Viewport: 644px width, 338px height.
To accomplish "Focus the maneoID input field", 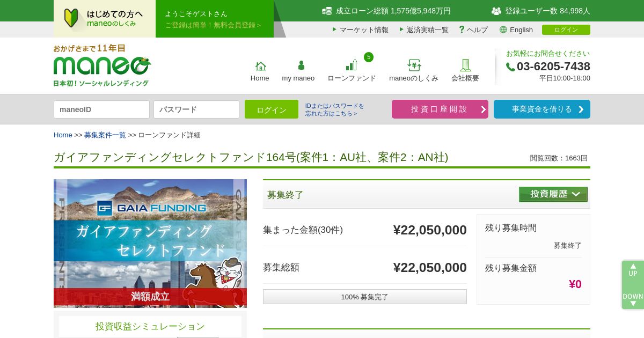I will [x=101, y=109].
